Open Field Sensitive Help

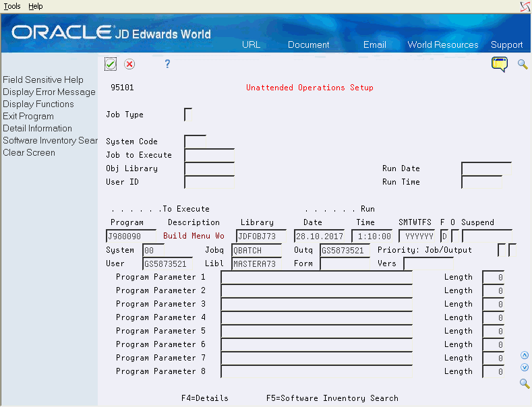pyautogui.click(x=43, y=80)
